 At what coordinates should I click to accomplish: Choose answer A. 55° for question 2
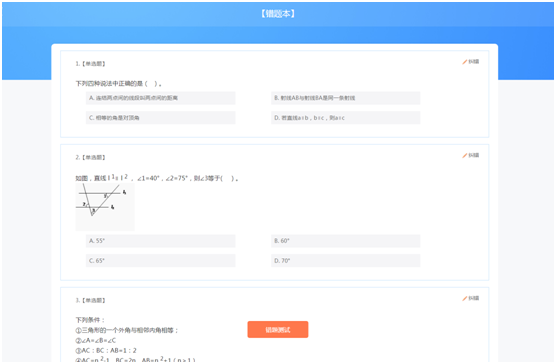pos(160,241)
